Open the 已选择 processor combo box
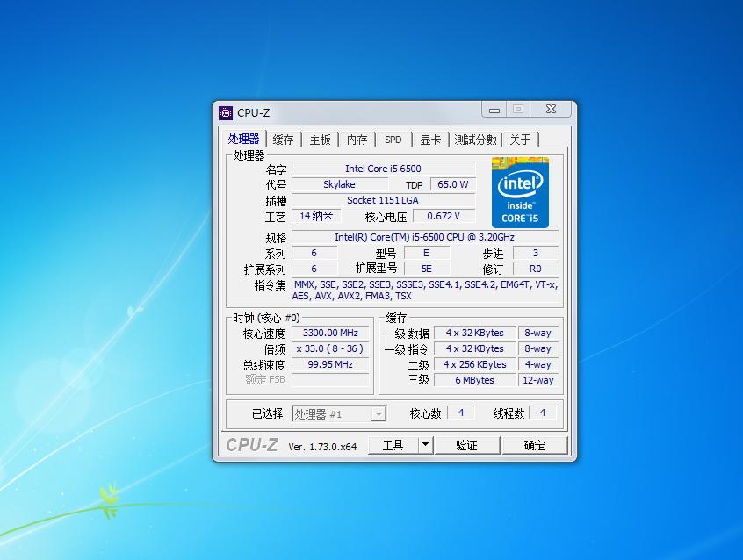Image resolution: width=743 pixels, height=560 pixels. (340, 413)
